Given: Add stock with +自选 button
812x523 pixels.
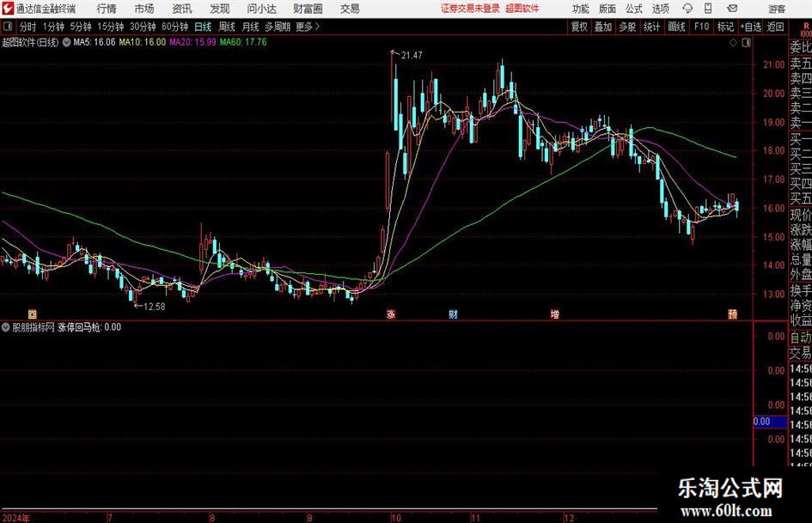Looking at the screenshot, I should point(751,27).
